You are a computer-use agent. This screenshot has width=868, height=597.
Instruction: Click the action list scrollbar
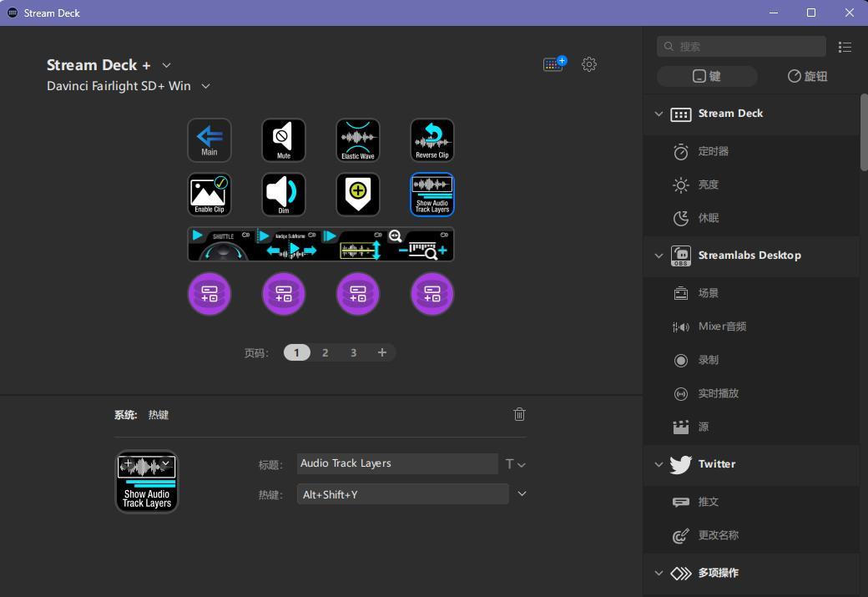(x=864, y=133)
